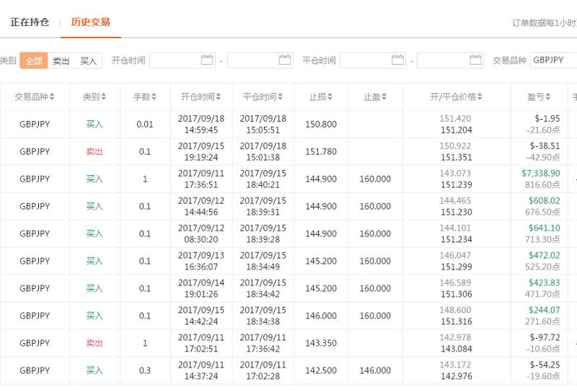
Task: Select the 历史交易 tab
Action: point(91,22)
